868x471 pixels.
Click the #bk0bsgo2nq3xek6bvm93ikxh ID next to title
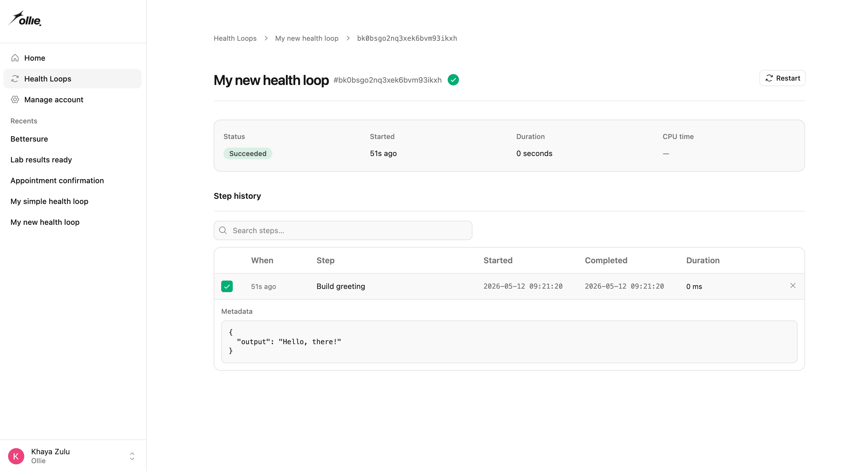[388, 80]
